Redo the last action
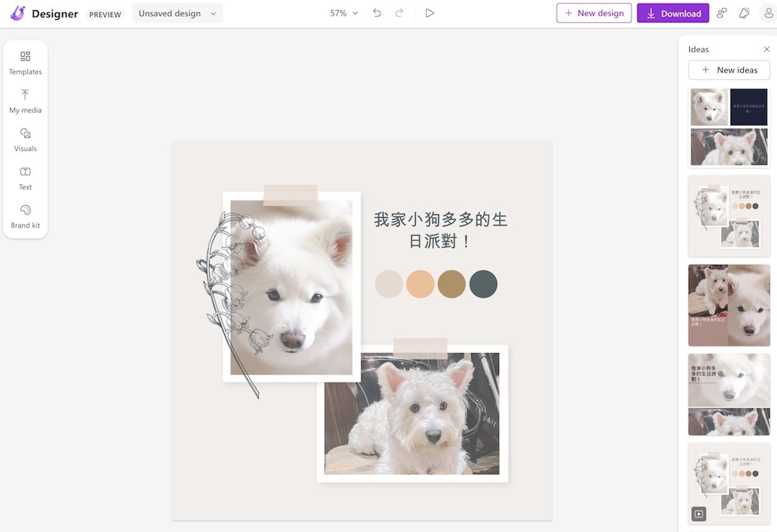777x532 pixels. point(399,13)
